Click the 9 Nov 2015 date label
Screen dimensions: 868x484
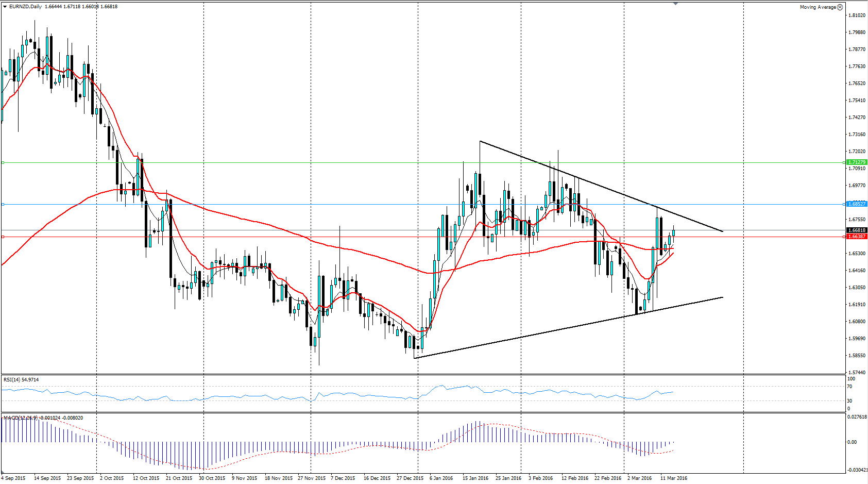coord(245,478)
